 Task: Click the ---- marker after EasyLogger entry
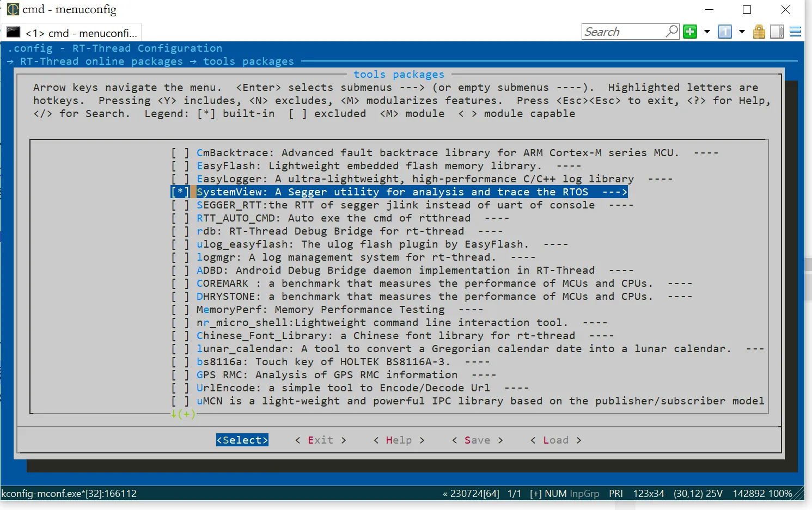[660, 179]
